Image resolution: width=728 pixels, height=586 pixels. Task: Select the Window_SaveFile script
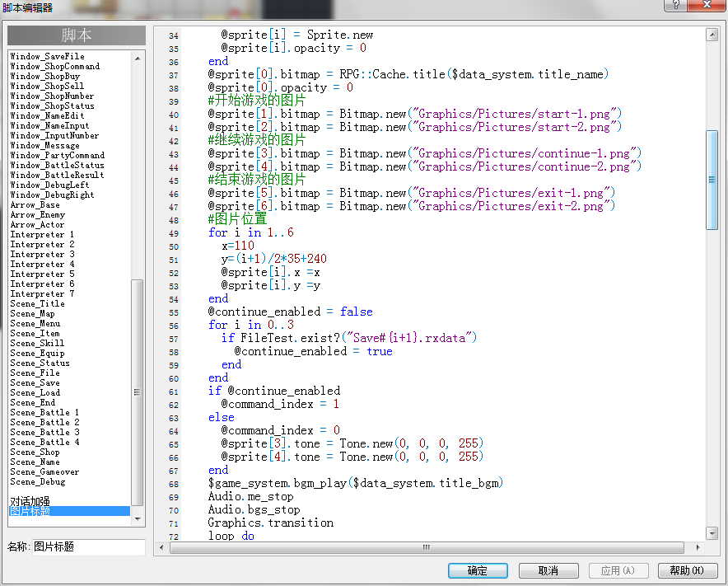pos(48,56)
